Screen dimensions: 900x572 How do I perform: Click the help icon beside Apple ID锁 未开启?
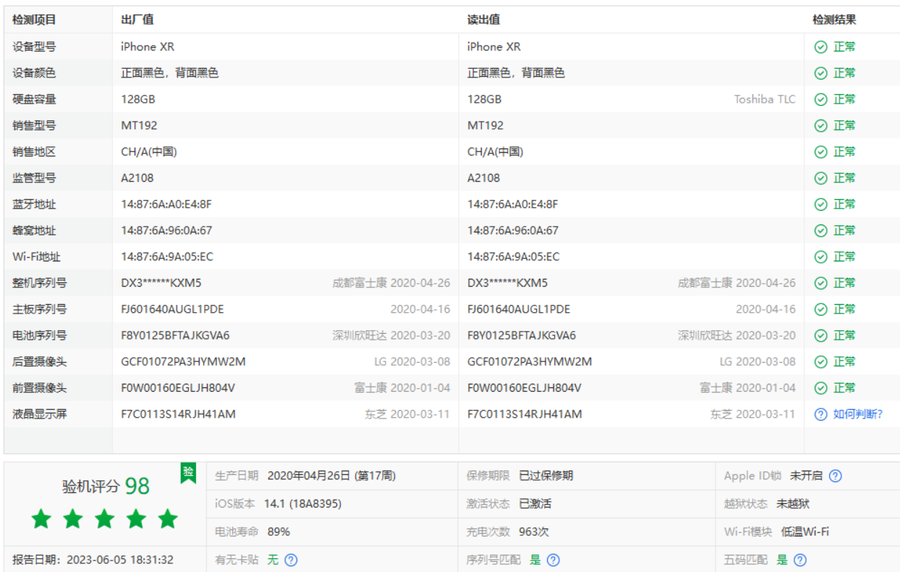point(836,476)
